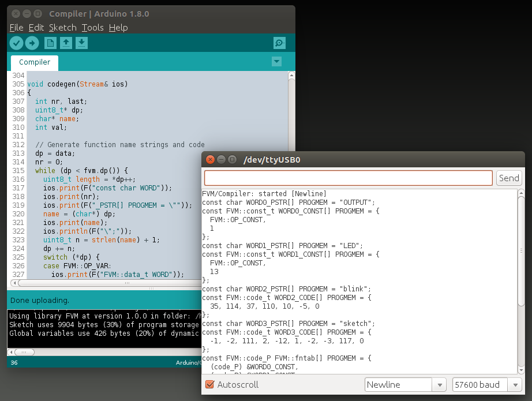Viewport: 532px width, 401px height.
Task: Open the 57600 baud rate dropdown
Action: click(487, 385)
